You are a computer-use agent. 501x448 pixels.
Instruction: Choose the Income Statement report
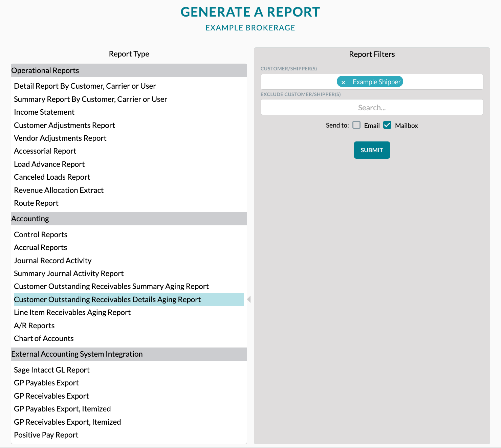tap(44, 112)
